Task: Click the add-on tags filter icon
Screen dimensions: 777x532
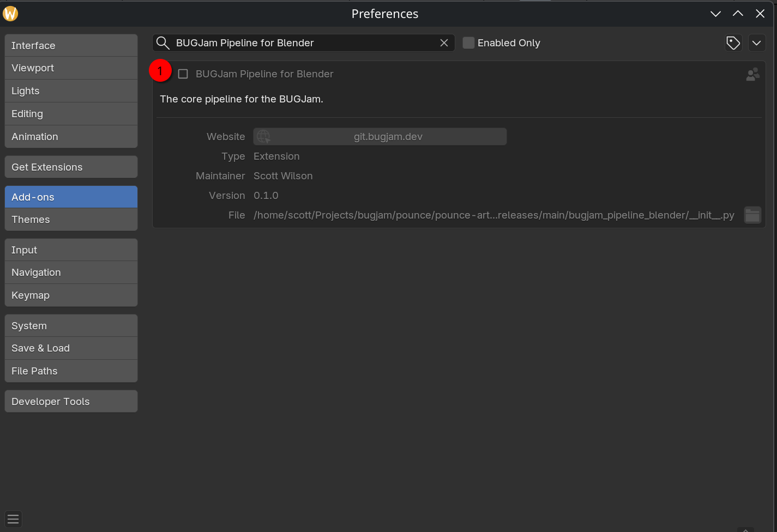Action: [x=733, y=43]
